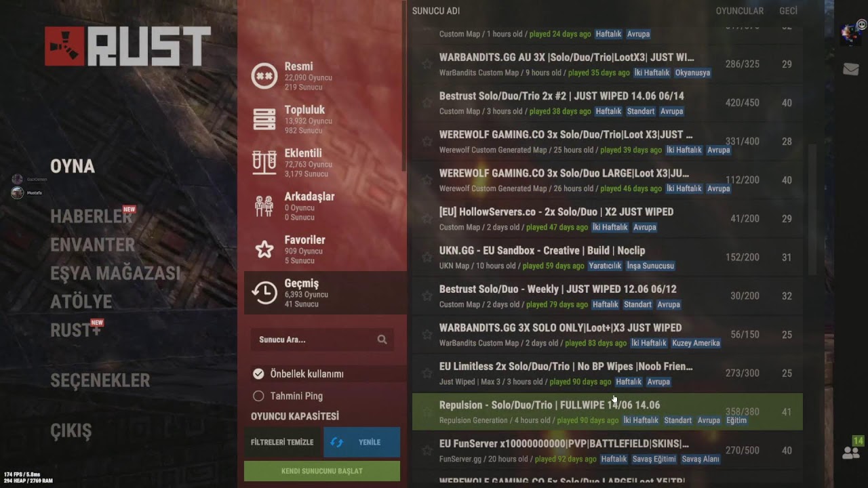Select the EU FunServer x10000000000 server

point(608,451)
